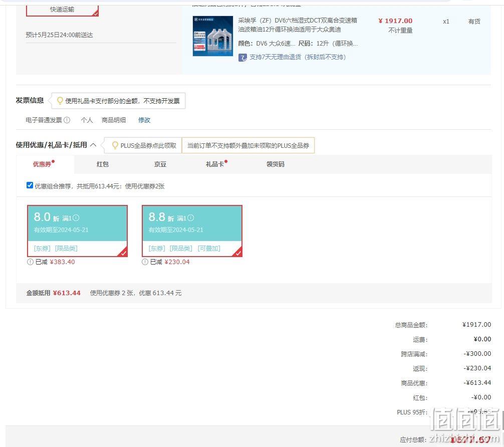Image resolution: width=504 pixels, height=447 pixels.
Task: Click the lightbulb icon beside gift card invoice notice
Action: 60,101
